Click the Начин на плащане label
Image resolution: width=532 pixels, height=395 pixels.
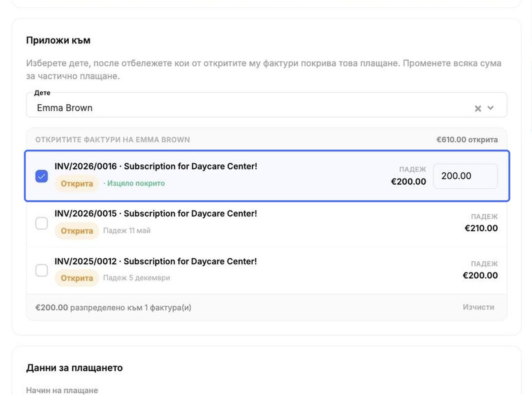pyautogui.click(x=62, y=391)
